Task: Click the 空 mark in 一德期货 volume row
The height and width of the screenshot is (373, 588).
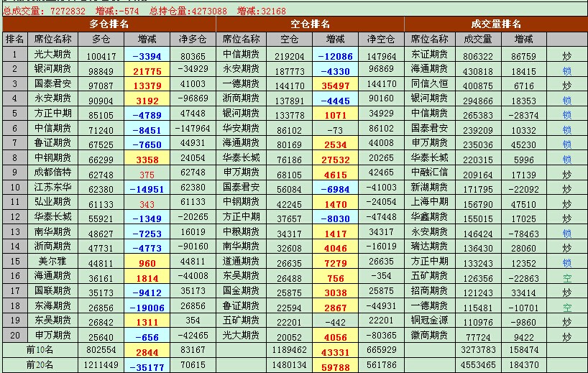Action: [x=566, y=308]
